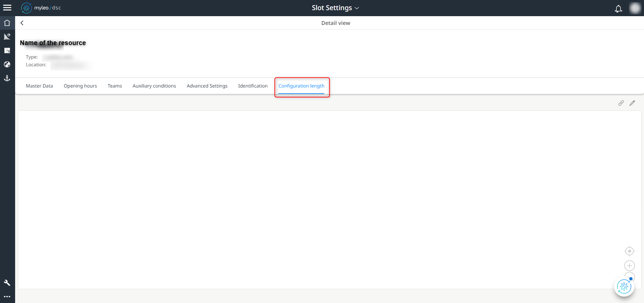The width and height of the screenshot is (644, 303).
Task: Open the profile avatar in the top right
Action: point(635,8)
